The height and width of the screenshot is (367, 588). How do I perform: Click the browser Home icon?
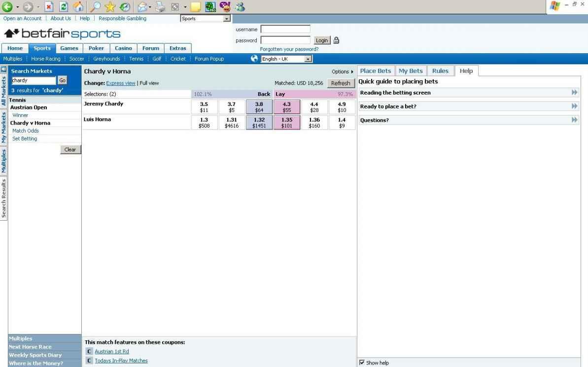(78, 7)
